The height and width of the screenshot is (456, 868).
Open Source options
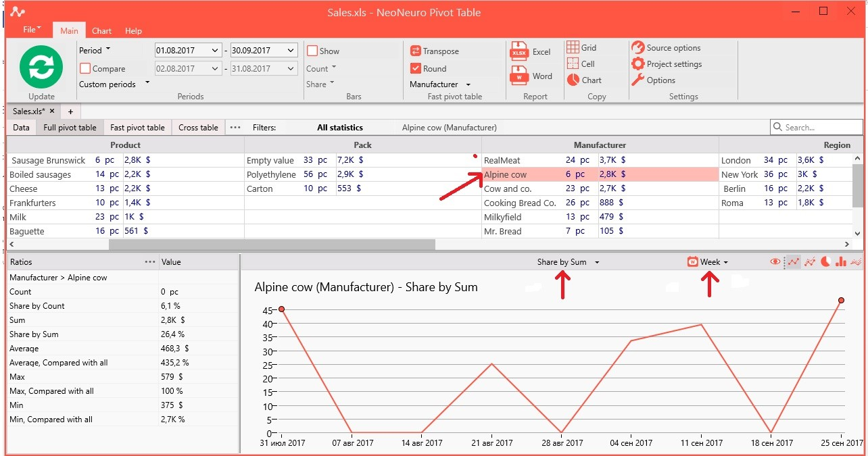coord(666,48)
